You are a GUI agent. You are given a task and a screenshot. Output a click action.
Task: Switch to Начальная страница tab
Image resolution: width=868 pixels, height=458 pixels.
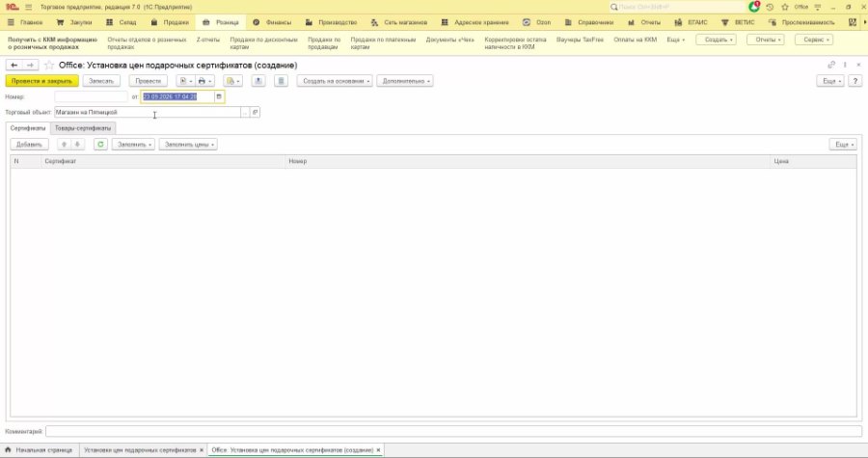pos(40,449)
